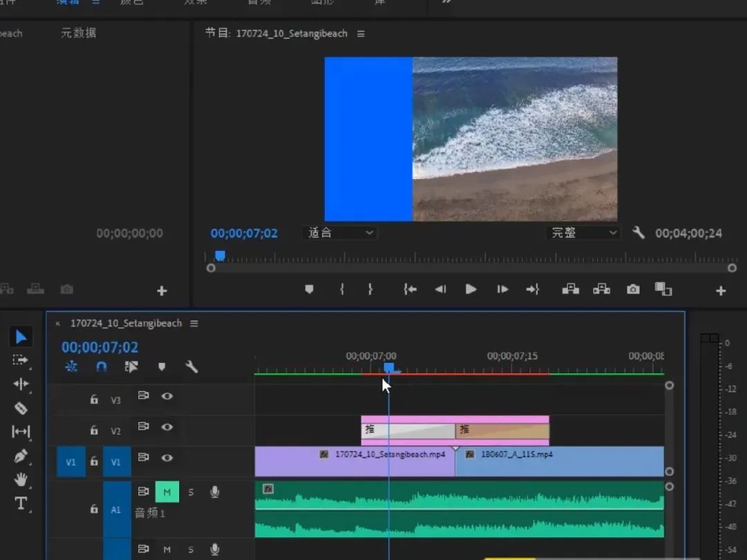Select the Type tool
The height and width of the screenshot is (560, 747).
(21, 503)
